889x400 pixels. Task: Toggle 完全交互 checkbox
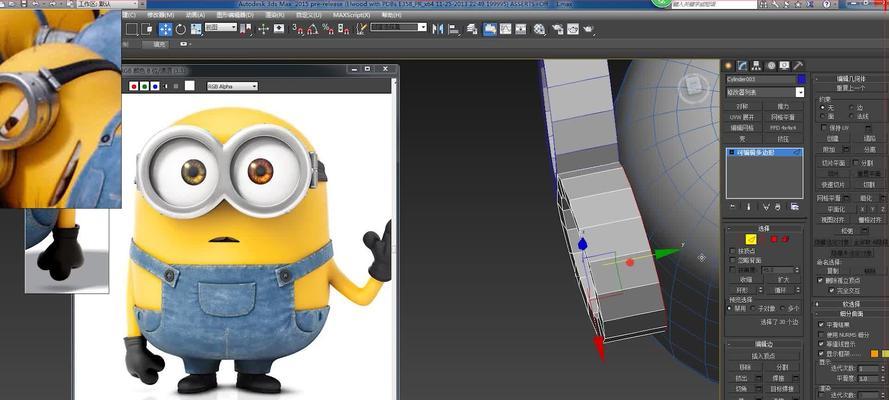[x=832, y=290]
